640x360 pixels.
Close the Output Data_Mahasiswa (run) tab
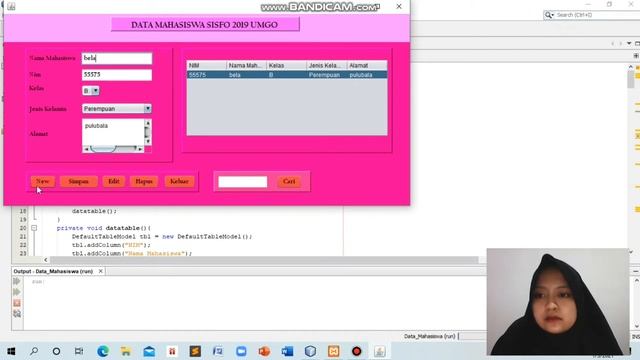(x=100, y=271)
